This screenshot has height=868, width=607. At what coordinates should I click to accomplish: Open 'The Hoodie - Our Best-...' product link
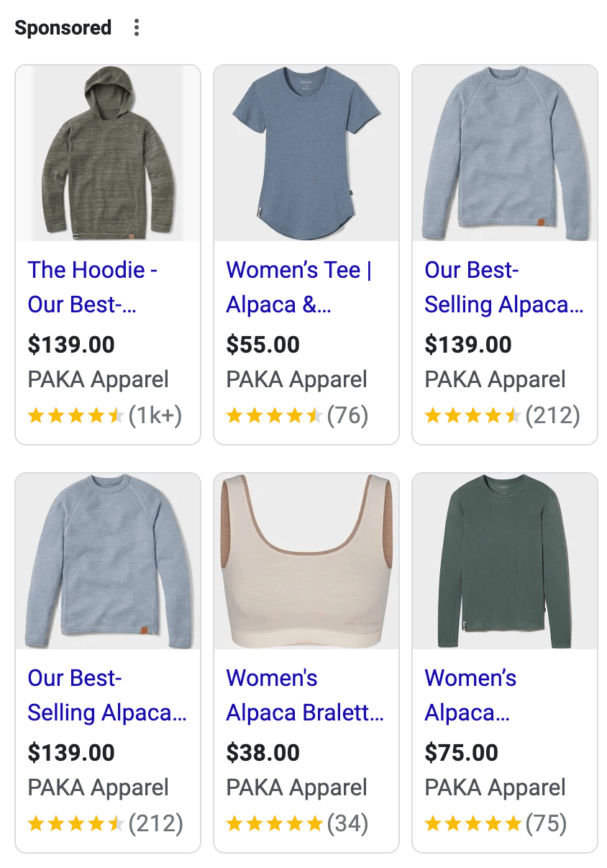93,287
